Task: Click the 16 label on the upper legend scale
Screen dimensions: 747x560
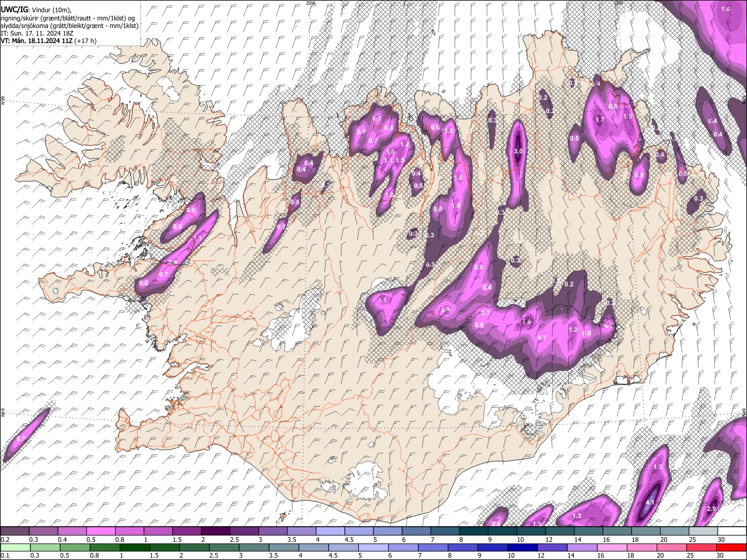Action: [606, 540]
